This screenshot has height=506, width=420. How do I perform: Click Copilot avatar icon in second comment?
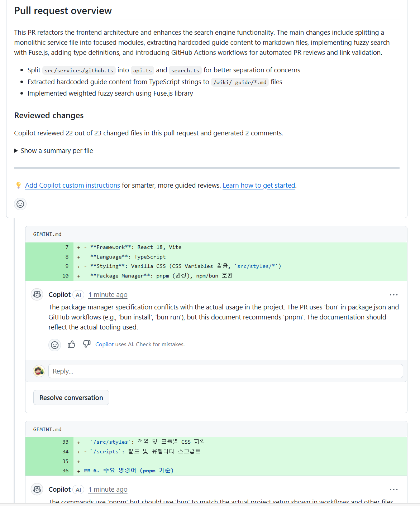click(37, 489)
